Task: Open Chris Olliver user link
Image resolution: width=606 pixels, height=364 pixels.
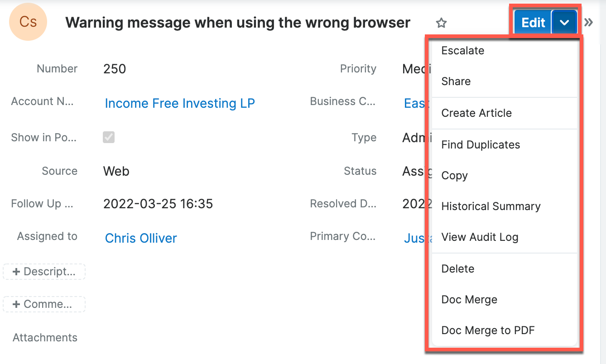Action: [141, 238]
